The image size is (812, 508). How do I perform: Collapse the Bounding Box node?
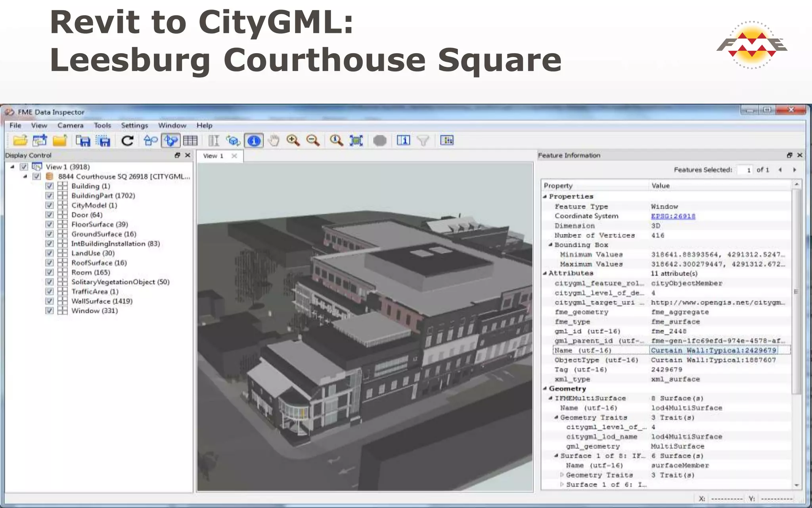pos(550,245)
